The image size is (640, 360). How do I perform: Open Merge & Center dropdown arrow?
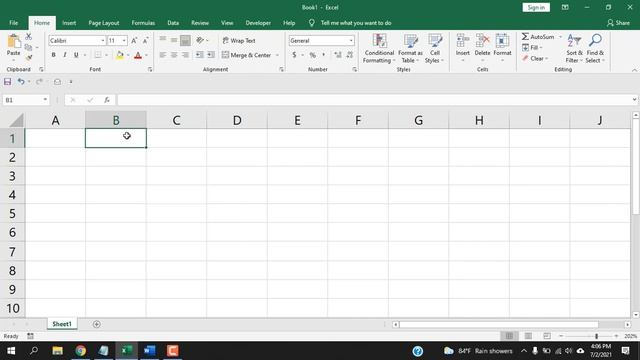[x=278, y=55]
